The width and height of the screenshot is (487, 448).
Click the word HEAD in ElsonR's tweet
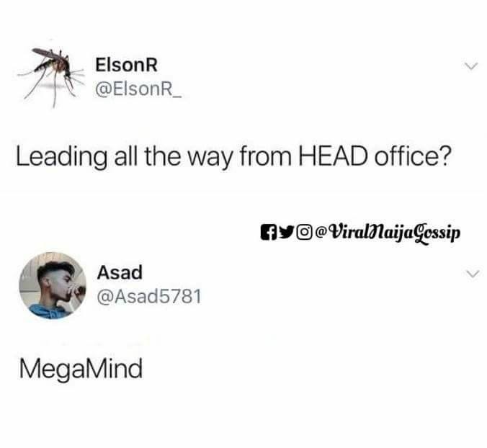tap(334, 157)
